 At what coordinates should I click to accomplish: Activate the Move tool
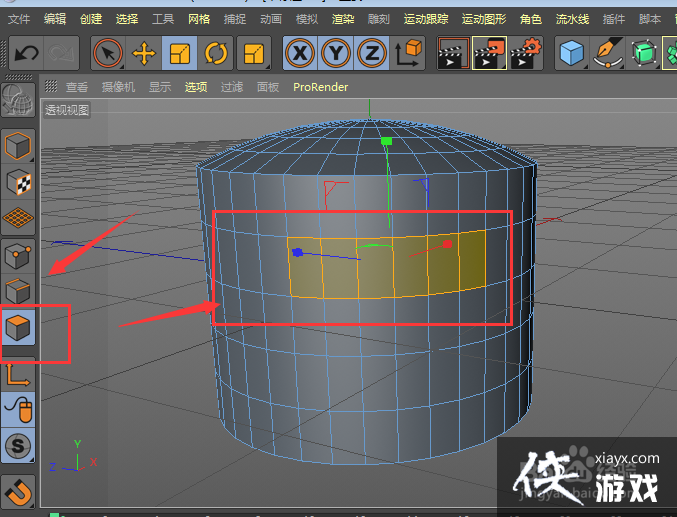coord(144,53)
